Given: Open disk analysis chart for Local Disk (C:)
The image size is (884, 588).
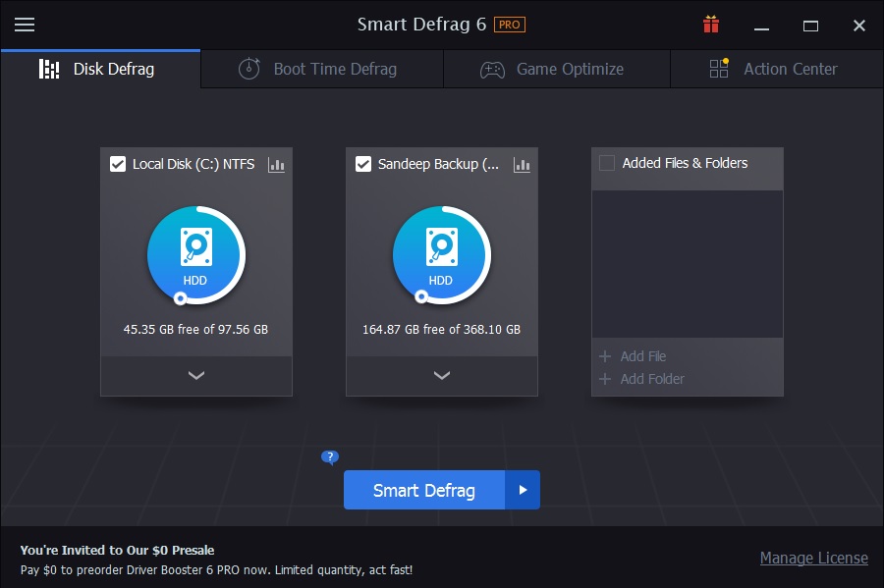Looking at the screenshot, I should (276, 165).
